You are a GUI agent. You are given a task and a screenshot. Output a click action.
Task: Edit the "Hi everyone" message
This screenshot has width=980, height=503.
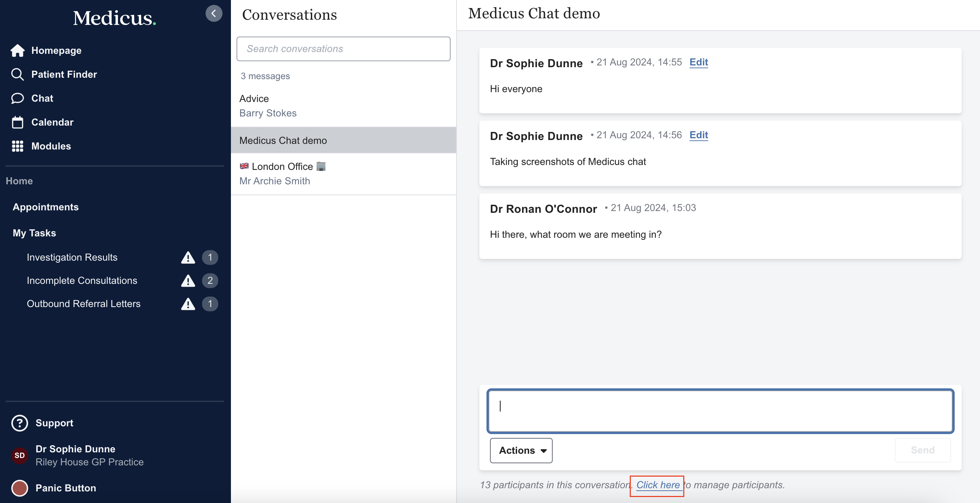[x=698, y=62]
